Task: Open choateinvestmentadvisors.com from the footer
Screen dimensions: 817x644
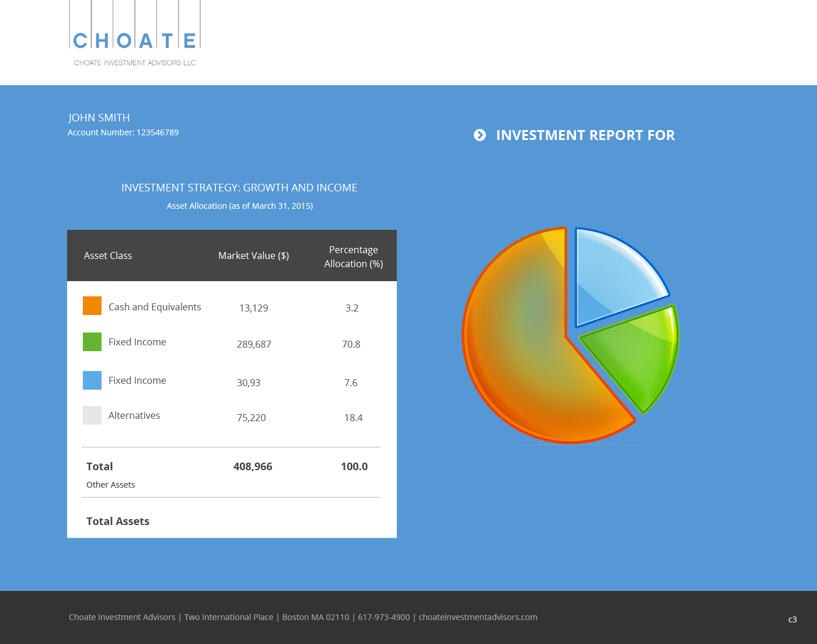Action: (479, 617)
